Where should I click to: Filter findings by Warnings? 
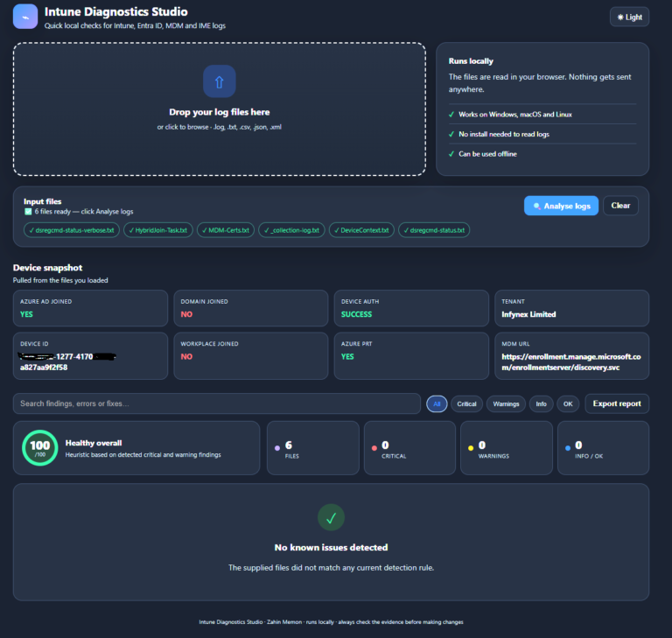click(506, 404)
